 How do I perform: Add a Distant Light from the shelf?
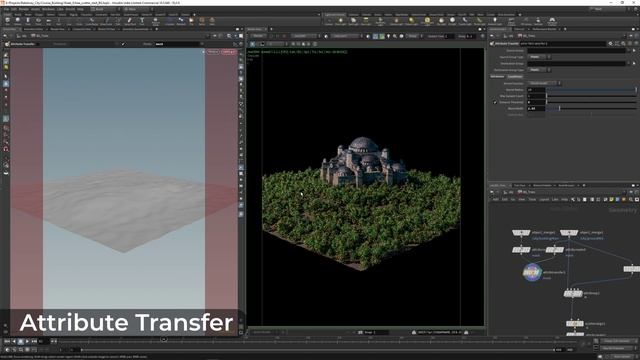[x=411, y=20]
